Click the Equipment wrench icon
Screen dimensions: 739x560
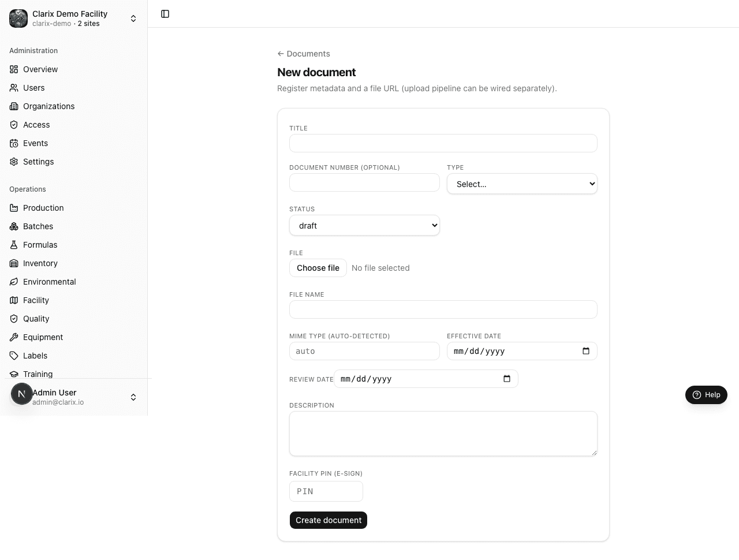click(x=14, y=337)
